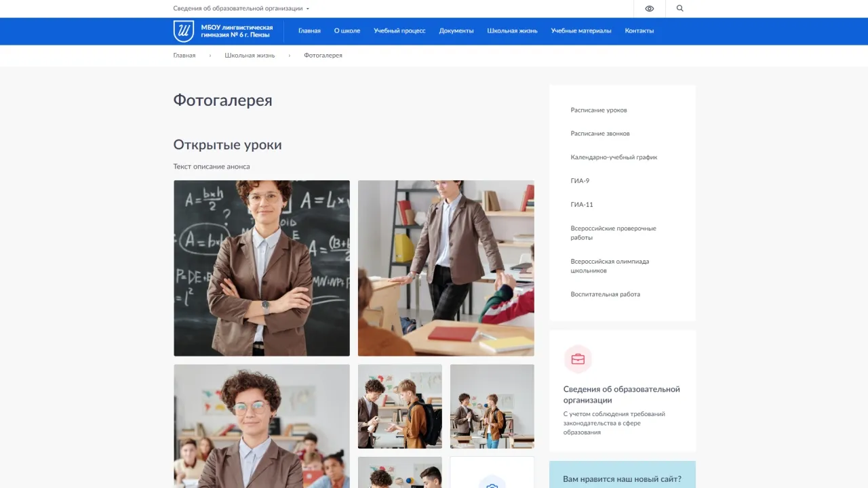Open the photo of teacher with blurred students behind
The image size is (868, 488).
point(262,426)
